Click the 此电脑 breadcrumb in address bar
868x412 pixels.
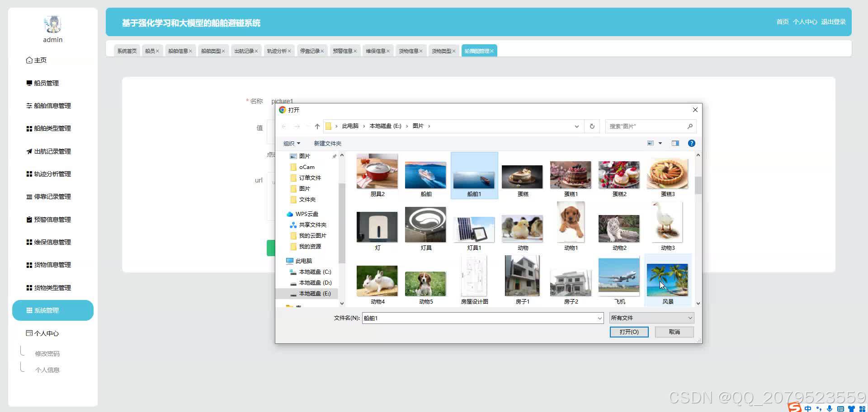[x=350, y=126]
